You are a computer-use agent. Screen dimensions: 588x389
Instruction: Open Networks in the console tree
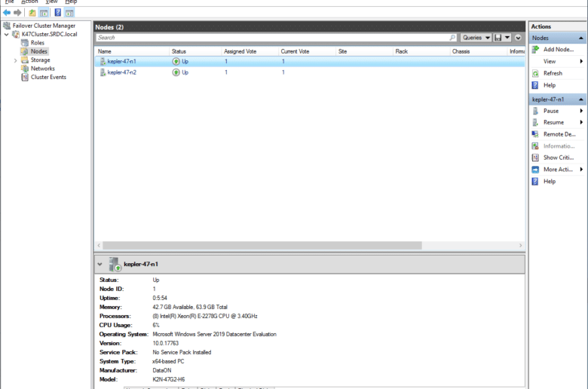pyautogui.click(x=42, y=69)
